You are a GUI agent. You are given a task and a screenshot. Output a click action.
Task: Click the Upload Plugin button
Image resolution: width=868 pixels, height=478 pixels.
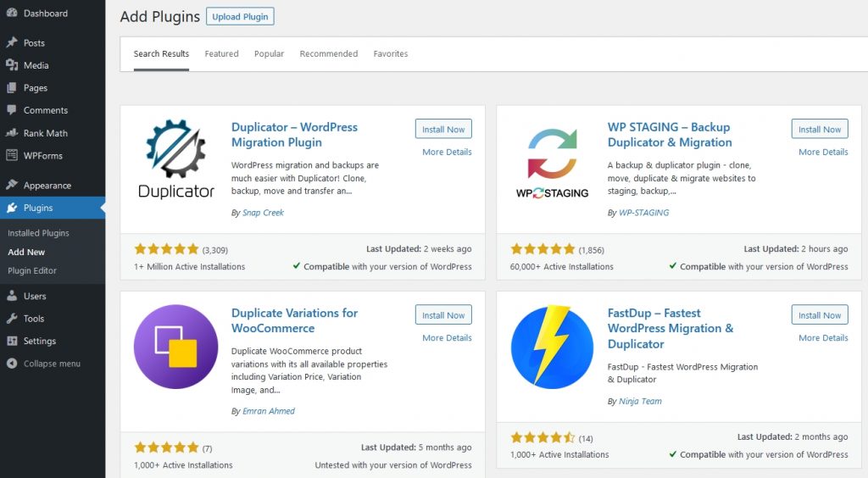click(240, 17)
